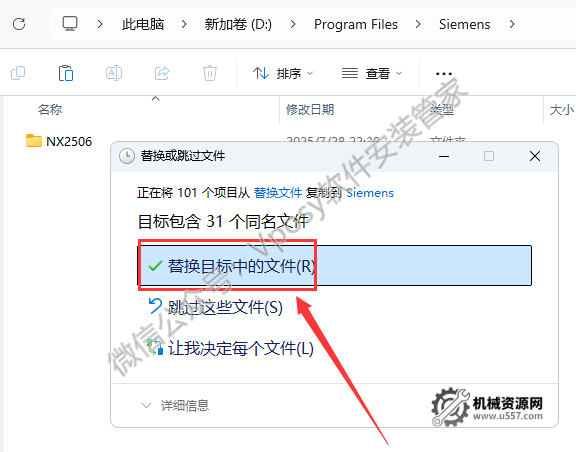Image resolution: width=576 pixels, height=452 pixels.
Task: Expand chevron after 新加卷 (D:)
Action: pyautogui.click(x=293, y=24)
